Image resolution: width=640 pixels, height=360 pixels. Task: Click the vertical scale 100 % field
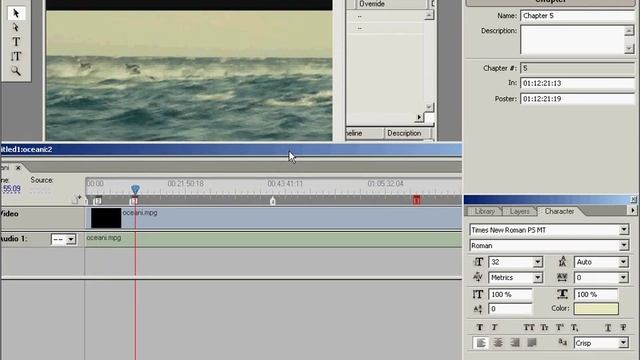(x=510, y=294)
